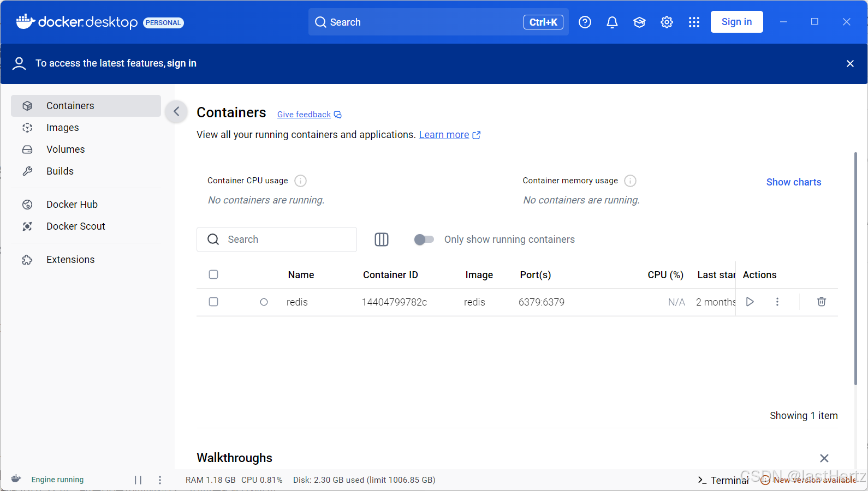Click the user profile icon in banner

click(19, 63)
